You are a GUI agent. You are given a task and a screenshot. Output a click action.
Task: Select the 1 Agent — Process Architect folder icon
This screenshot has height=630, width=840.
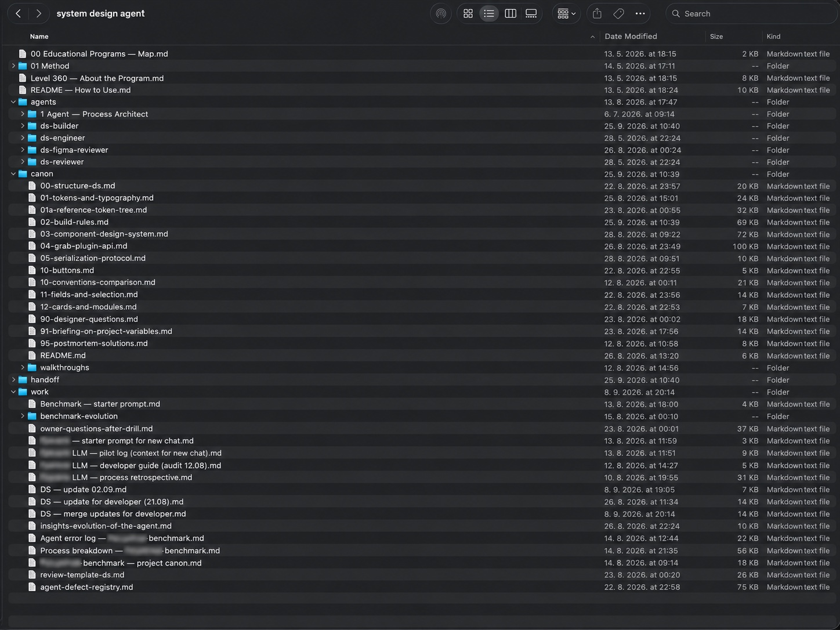pyautogui.click(x=32, y=114)
